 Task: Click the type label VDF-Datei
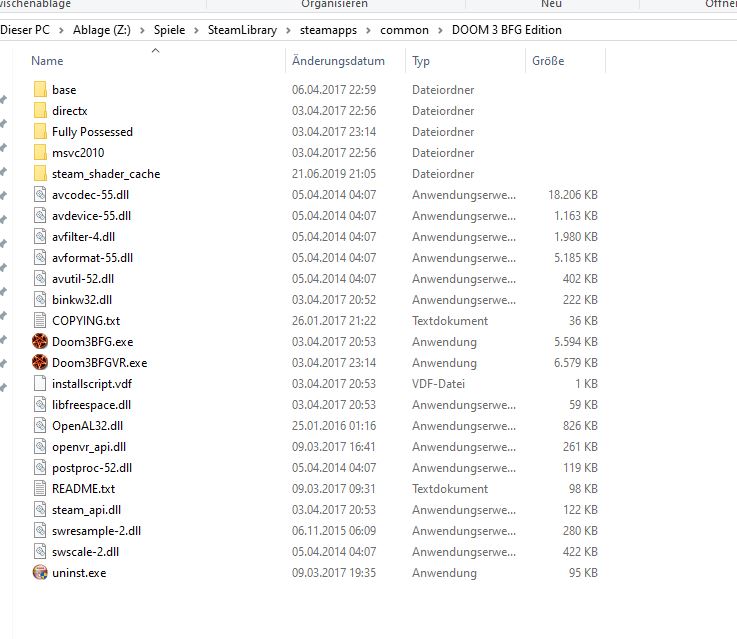pos(438,384)
